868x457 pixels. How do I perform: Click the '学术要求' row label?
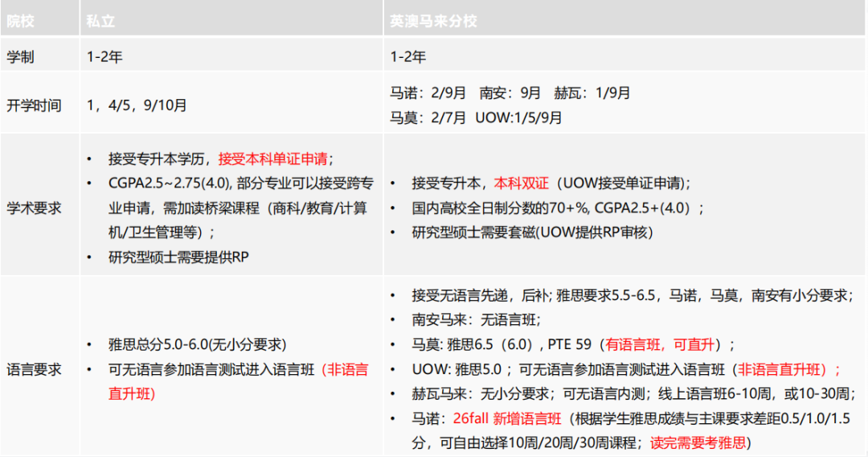point(34,208)
